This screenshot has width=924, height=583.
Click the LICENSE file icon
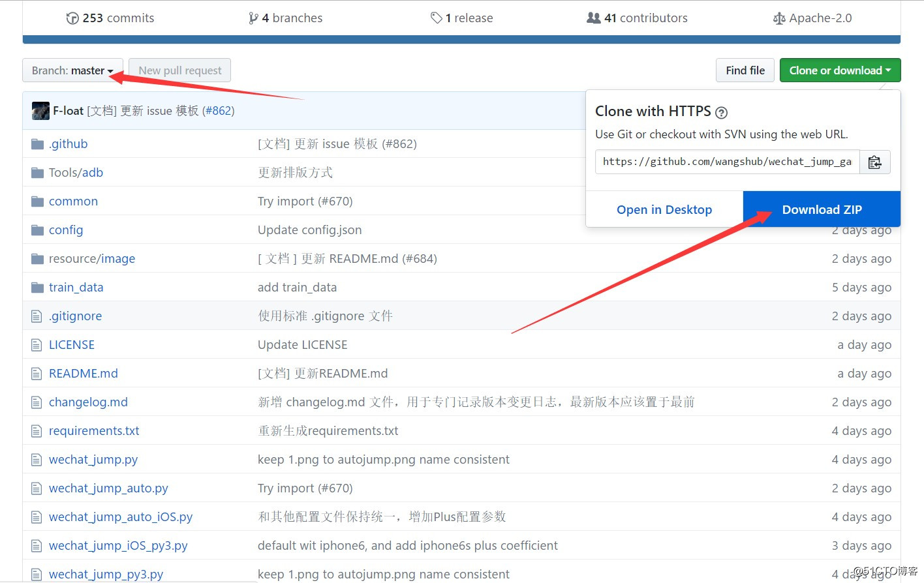click(37, 345)
